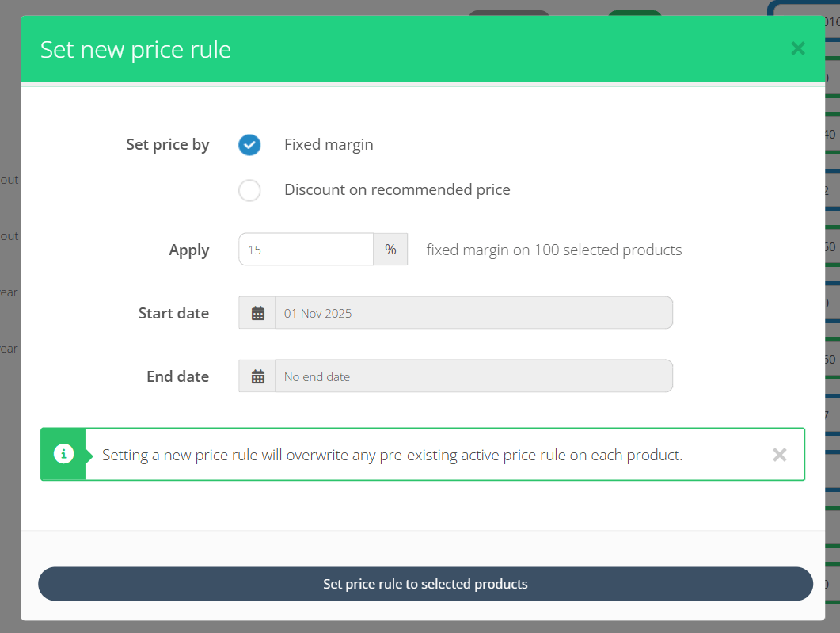Click the Start date row label

point(173,313)
